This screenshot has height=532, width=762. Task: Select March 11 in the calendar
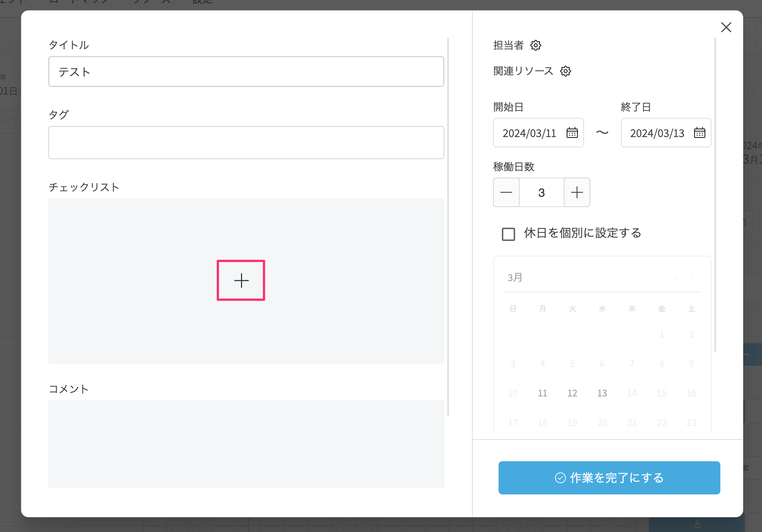coord(542,393)
